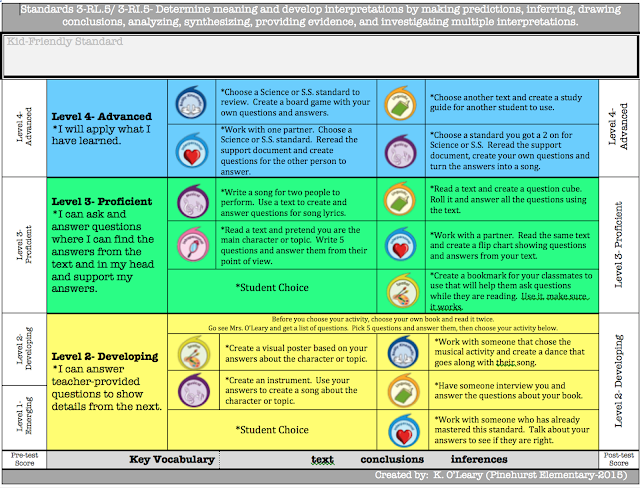This screenshot has width=640, height=488.
Task: Click the Musical icon beside 'Write a song for two people'
Action: (193, 201)
